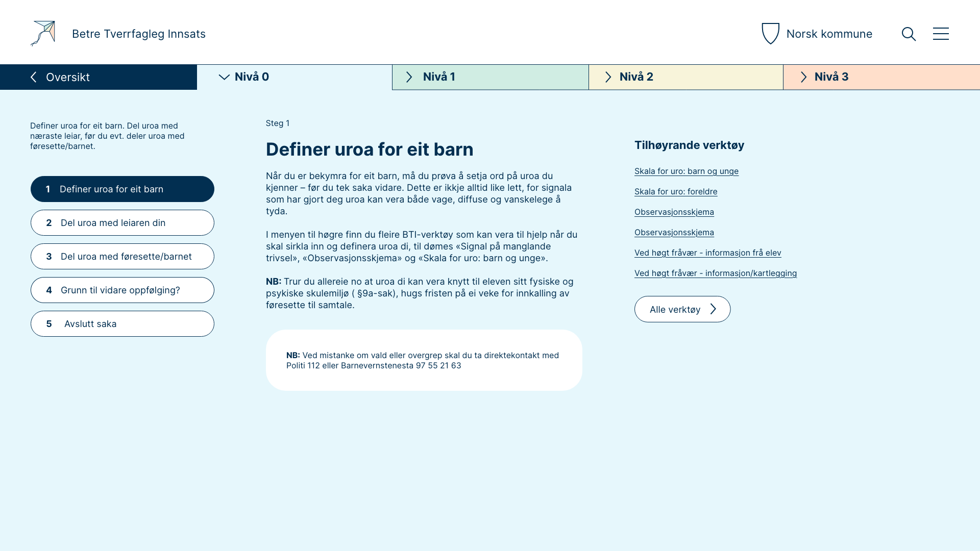Open first Observasjonsskjema link

[x=674, y=212]
